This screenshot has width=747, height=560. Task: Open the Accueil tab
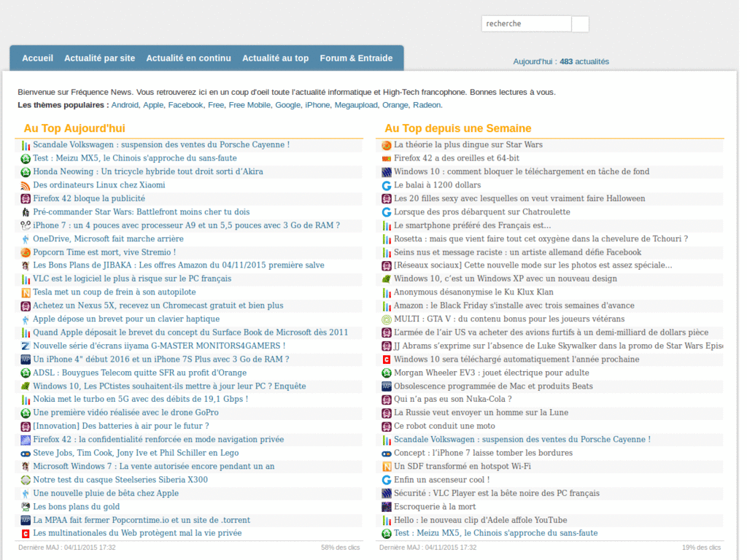tap(38, 58)
